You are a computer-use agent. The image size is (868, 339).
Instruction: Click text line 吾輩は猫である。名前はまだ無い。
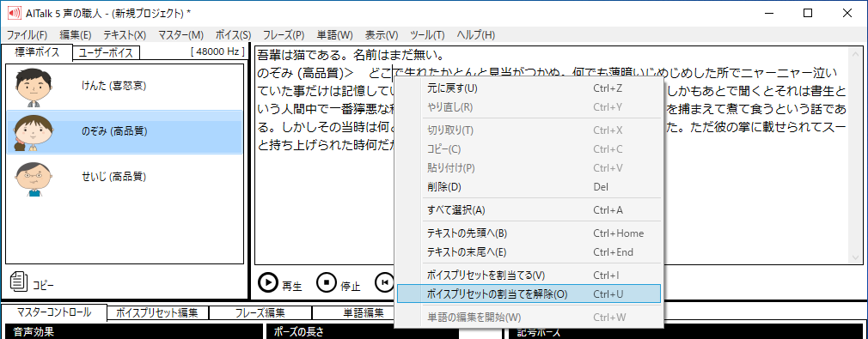[351, 55]
